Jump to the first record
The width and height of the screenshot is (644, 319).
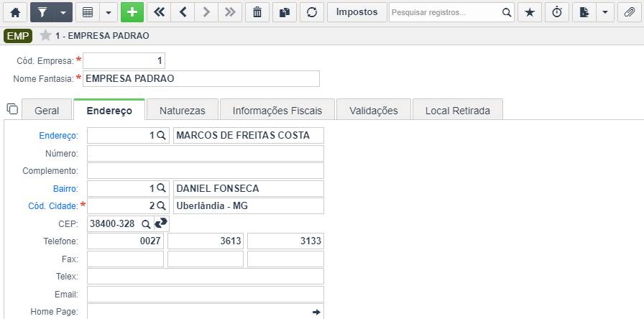(x=159, y=12)
